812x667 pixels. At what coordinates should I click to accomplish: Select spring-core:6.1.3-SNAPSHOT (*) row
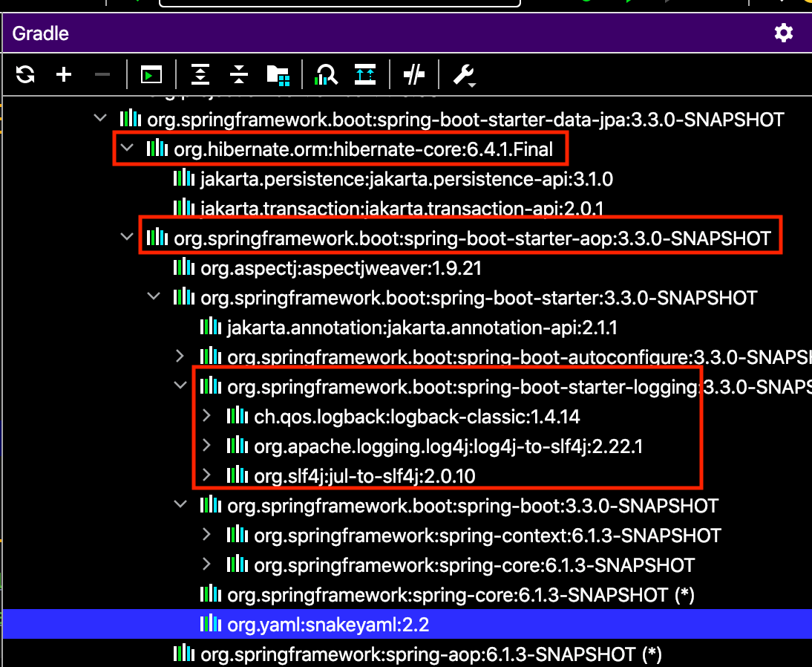tap(407, 595)
